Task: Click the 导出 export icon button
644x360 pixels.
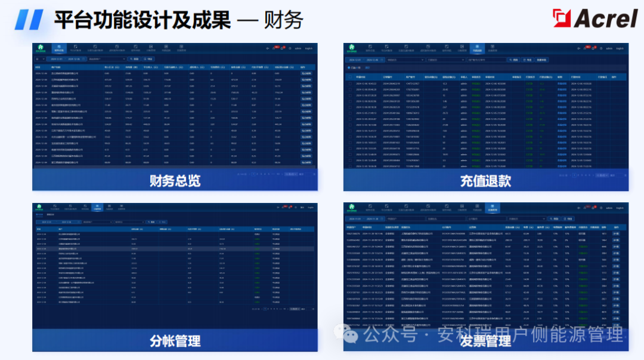Action: coord(147,59)
